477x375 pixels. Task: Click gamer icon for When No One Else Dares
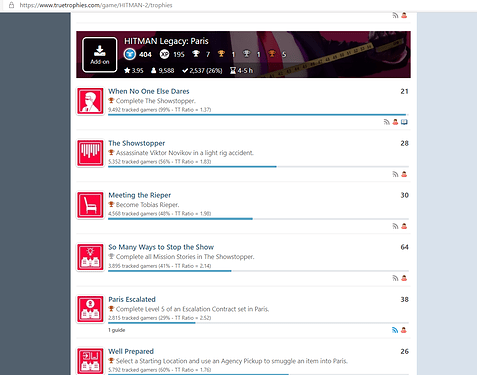click(x=395, y=122)
